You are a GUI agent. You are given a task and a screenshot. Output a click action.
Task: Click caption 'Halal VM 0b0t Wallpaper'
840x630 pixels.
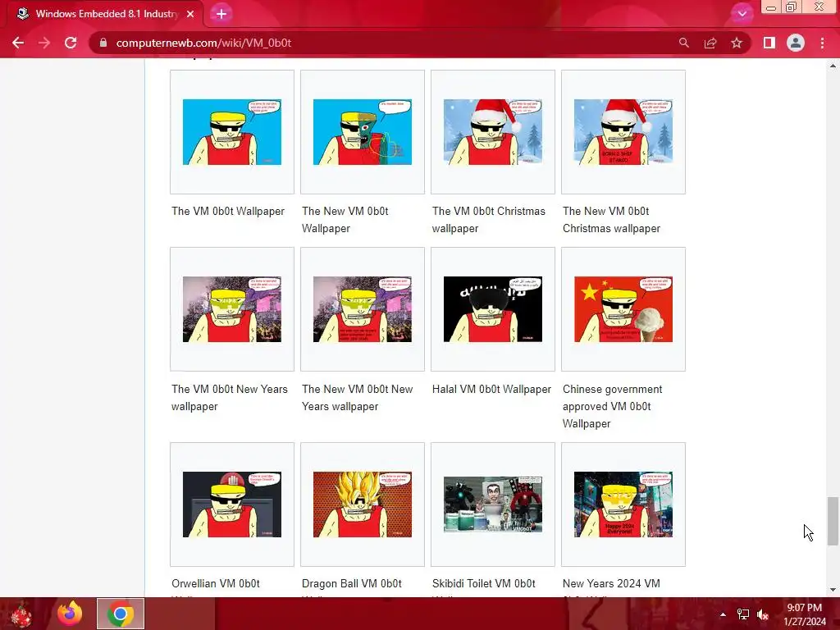[x=491, y=389]
